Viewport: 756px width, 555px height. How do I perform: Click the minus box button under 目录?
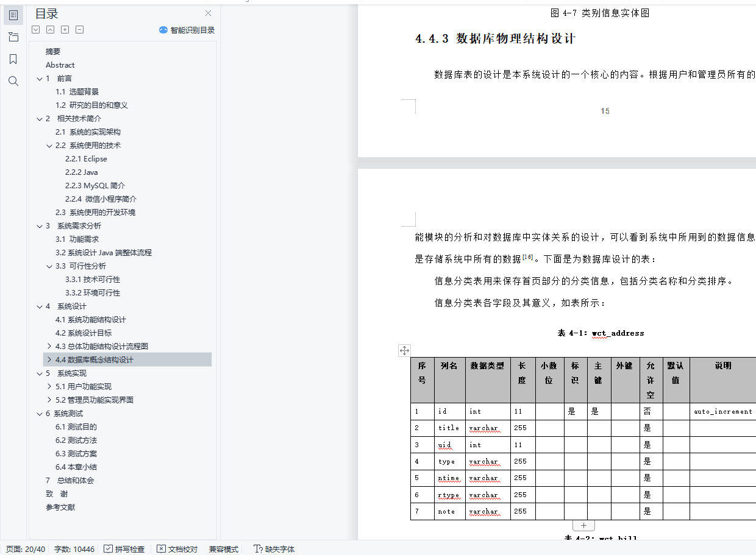79,30
